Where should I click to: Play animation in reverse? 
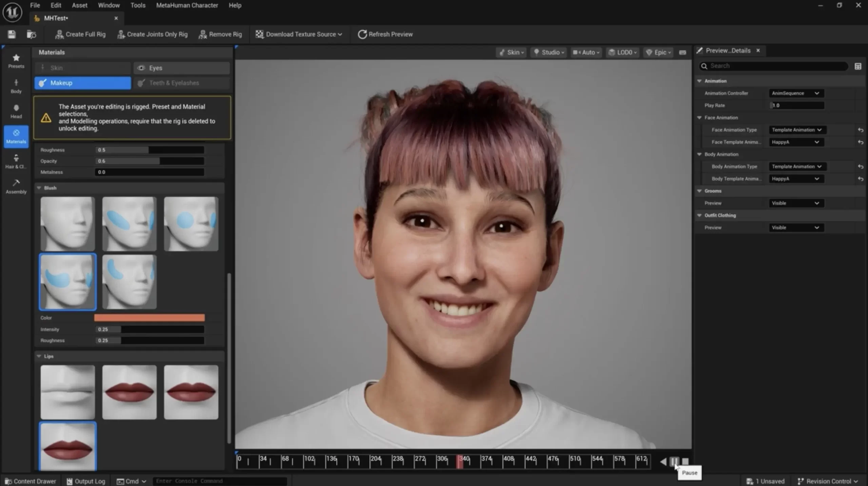(x=663, y=462)
